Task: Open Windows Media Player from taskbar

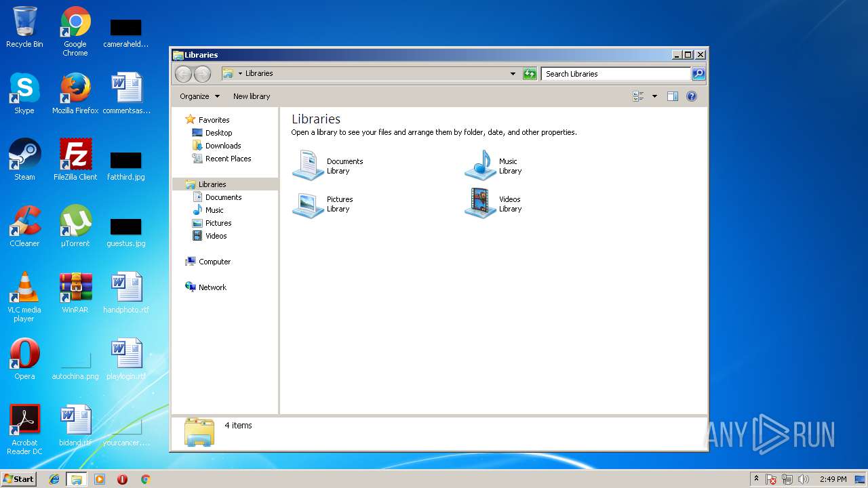Action: [x=100, y=479]
